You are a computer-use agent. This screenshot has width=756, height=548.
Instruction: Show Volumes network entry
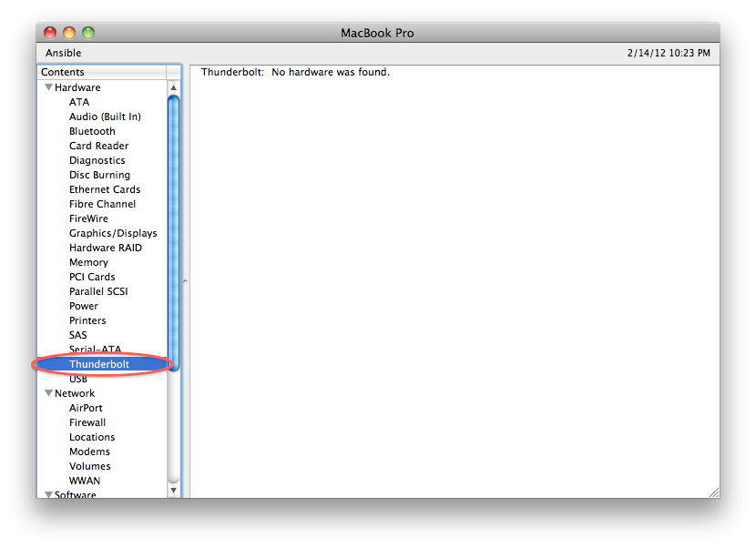[x=89, y=466]
